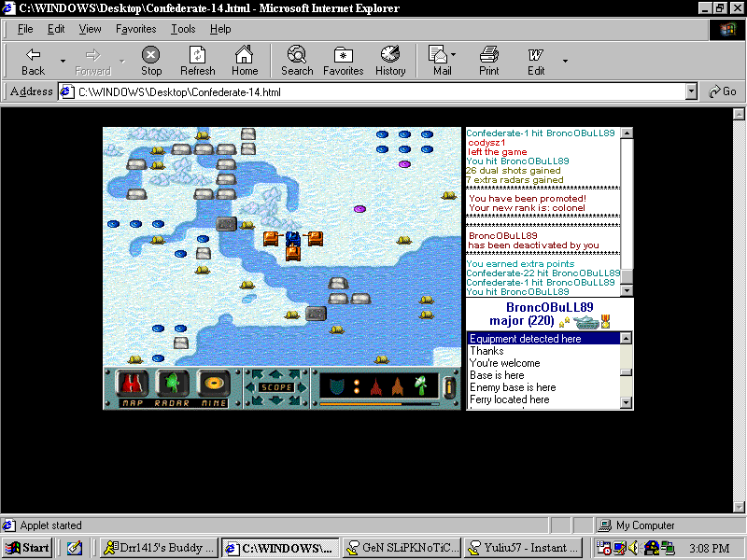This screenshot has height=560, width=747.
Task: Select the red rocket weapon icon
Action: pos(376,386)
